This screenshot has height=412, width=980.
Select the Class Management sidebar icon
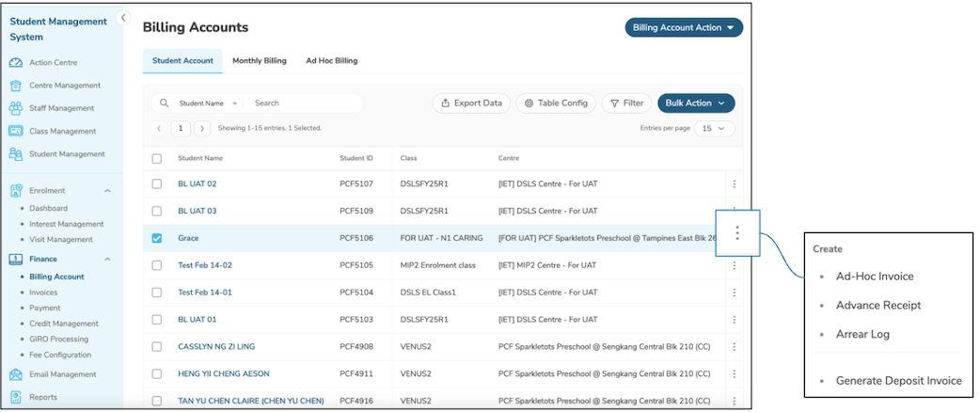[16, 132]
